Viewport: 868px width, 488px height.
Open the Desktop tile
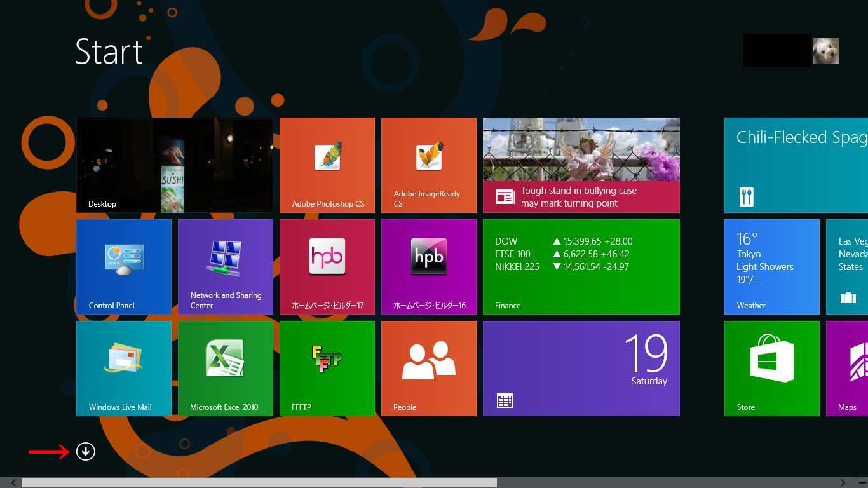[175, 165]
